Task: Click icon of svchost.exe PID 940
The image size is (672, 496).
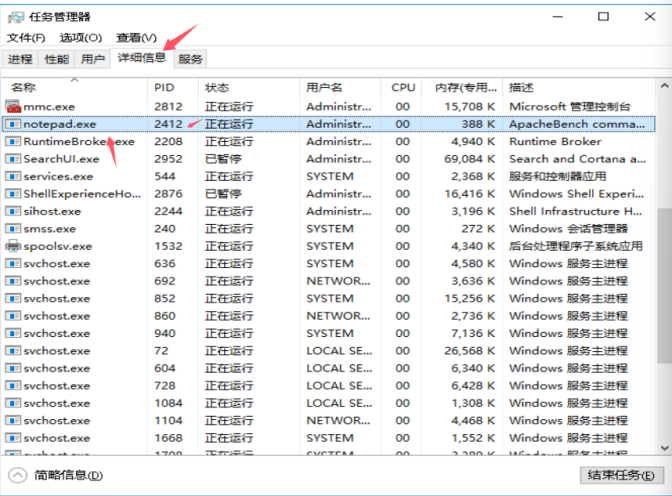Action: (13, 334)
